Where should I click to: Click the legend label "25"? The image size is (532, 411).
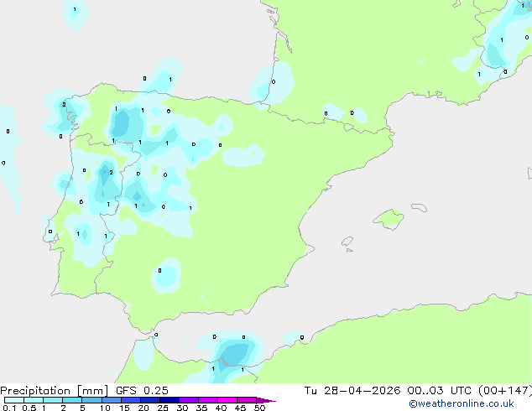[163, 408]
